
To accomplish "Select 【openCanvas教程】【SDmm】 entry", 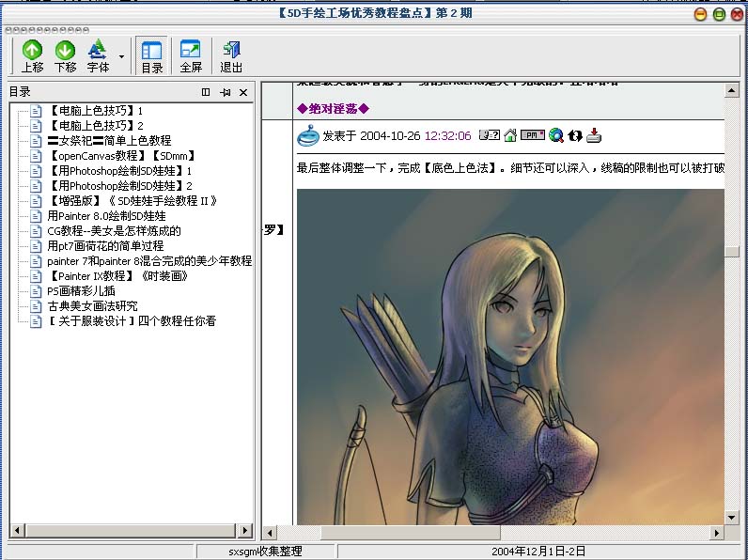I will [121, 155].
